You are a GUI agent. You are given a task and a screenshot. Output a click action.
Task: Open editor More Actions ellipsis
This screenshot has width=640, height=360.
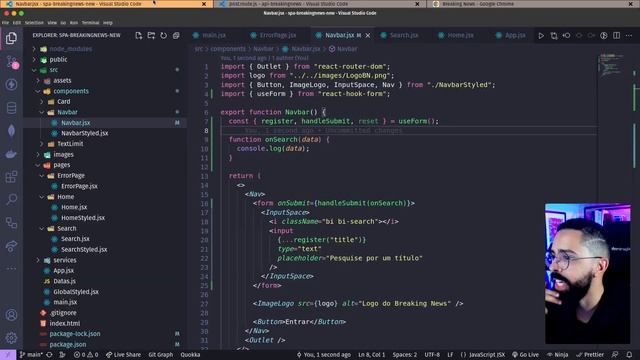click(629, 36)
